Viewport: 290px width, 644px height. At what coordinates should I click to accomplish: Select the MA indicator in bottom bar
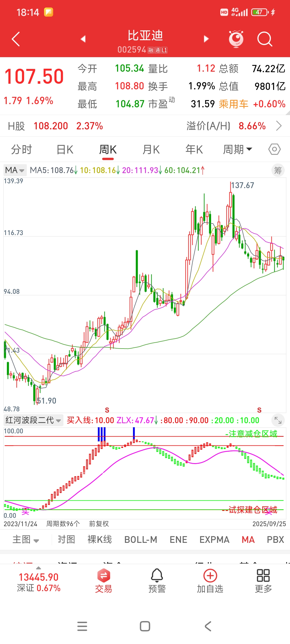248,539
